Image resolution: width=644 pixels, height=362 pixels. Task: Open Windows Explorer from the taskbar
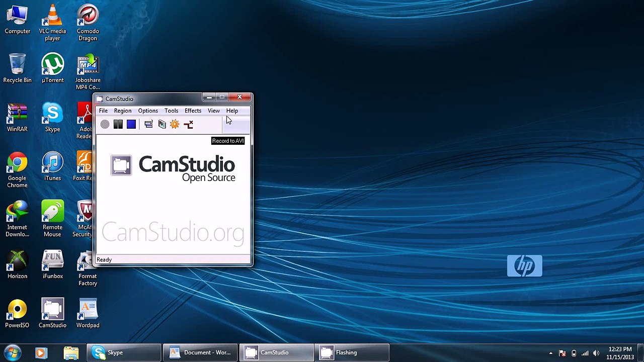pyautogui.click(x=71, y=352)
